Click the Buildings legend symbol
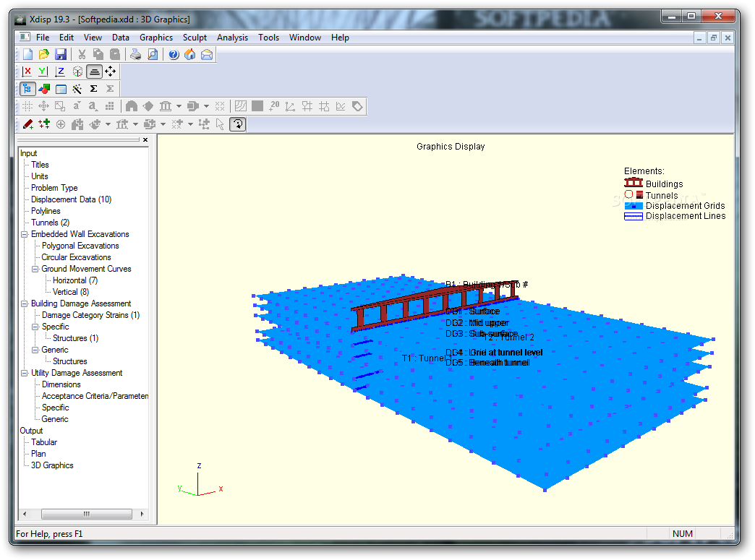The width and height of the screenshot is (755, 560). point(634,183)
